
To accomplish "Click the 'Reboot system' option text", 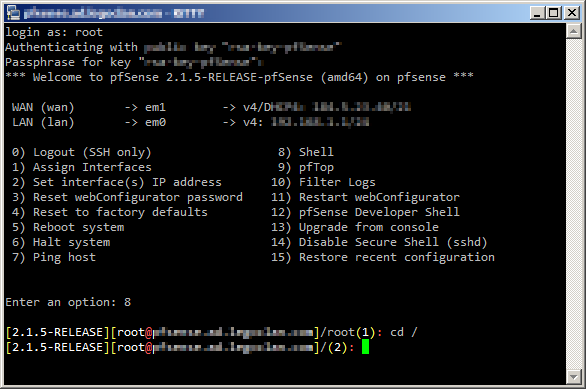I will [78, 227].
